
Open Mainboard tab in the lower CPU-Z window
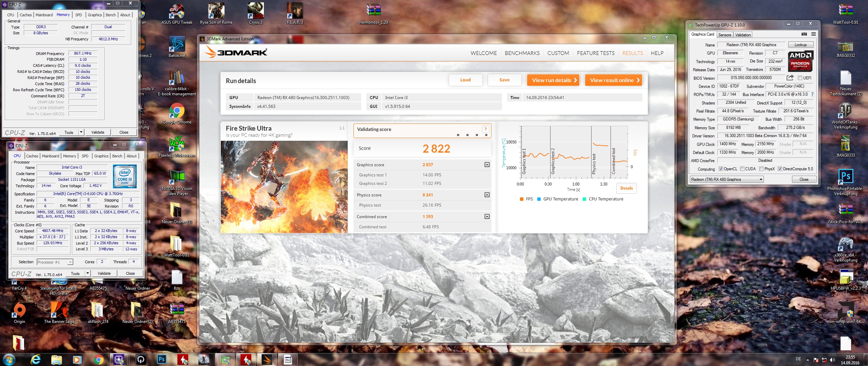pyautogui.click(x=51, y=156)
